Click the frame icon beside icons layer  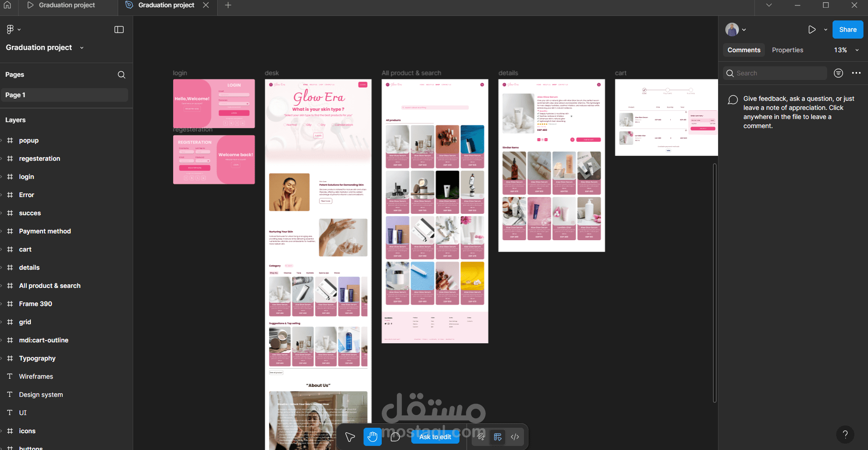tap(10, 431)
